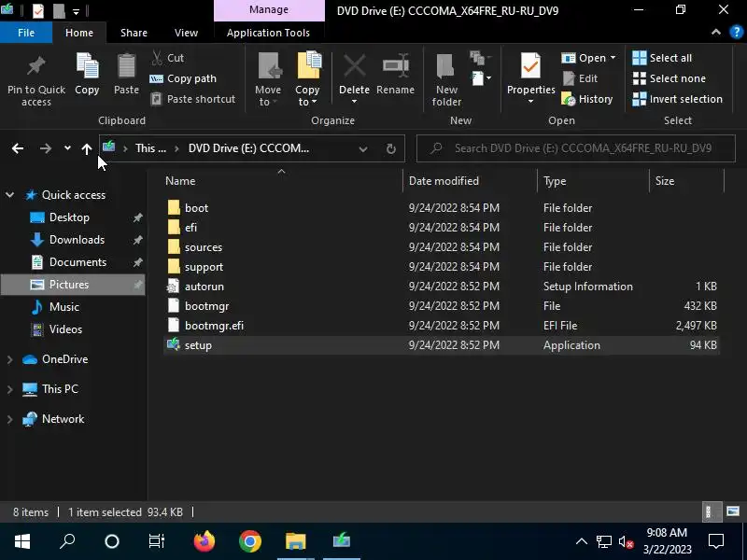Expand the Open dropdown arrow
The height and width of the screenshot is (560, 747).
(613, 58)
